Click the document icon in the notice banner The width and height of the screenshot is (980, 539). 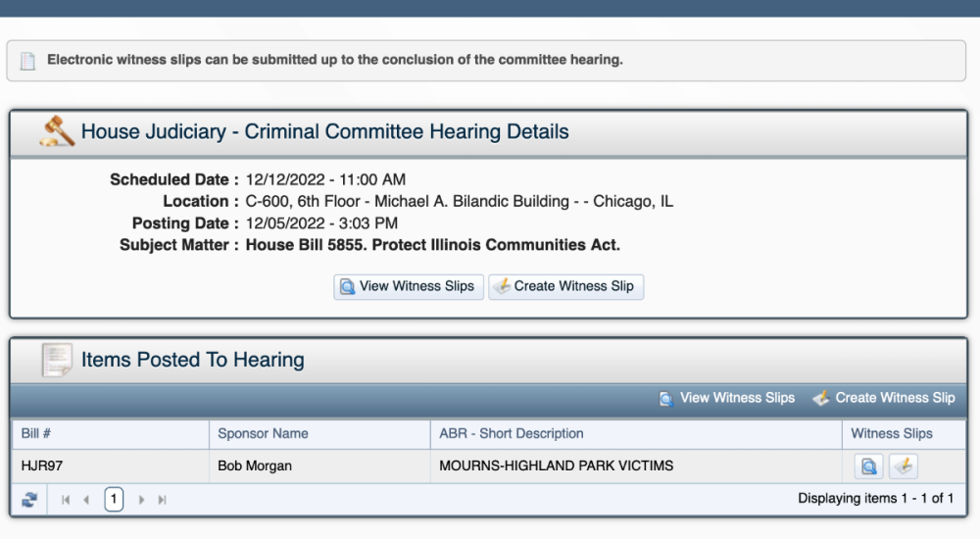tap(27, 61)
